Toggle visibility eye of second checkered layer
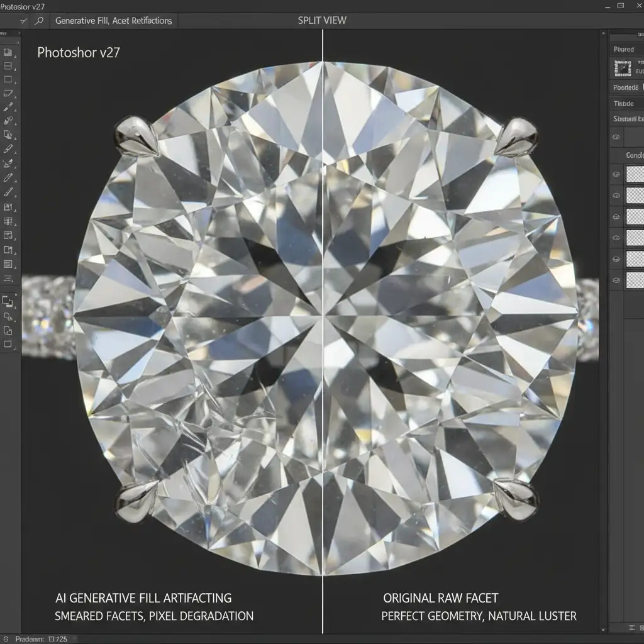 (616, 196)
